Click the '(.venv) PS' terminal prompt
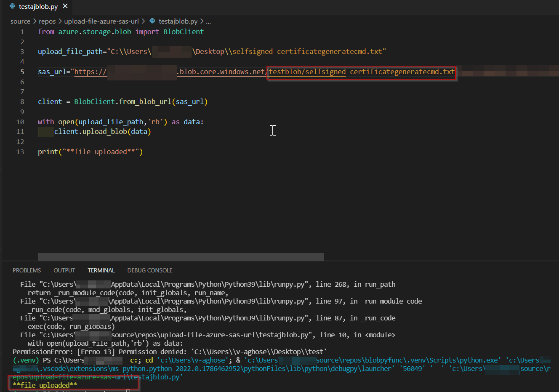559x392 pixels. [32, 360]
